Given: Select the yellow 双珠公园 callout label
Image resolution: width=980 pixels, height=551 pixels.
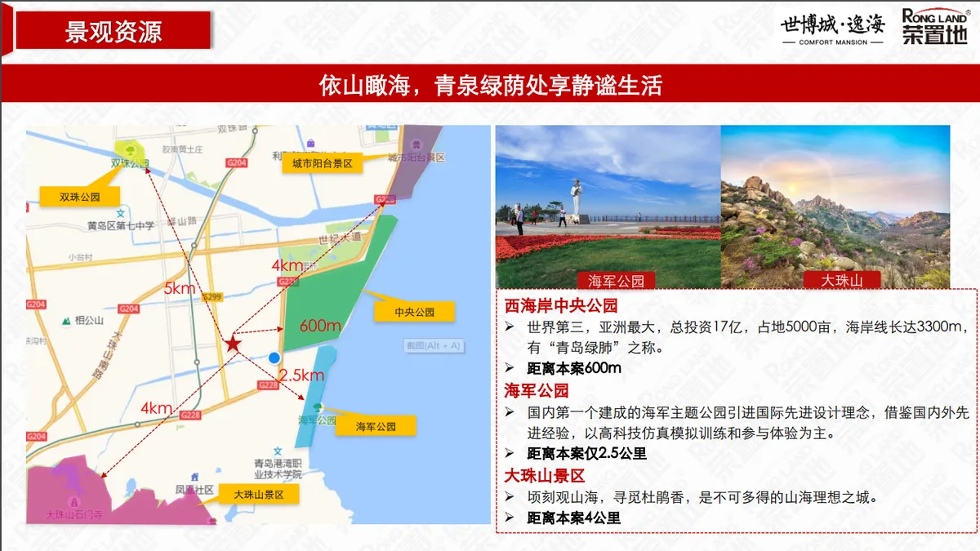Looking at the screenshot, I should [x=79, y=197].
